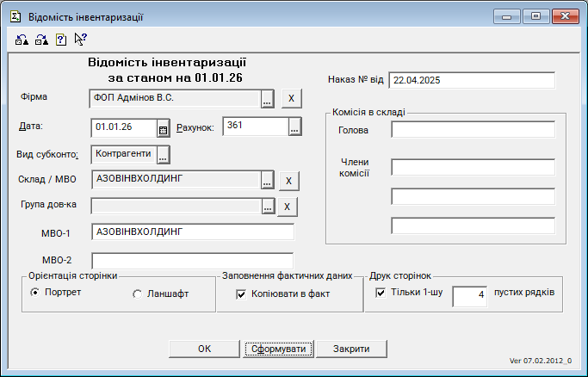Open the Склад / МВО selection ellipsis
This screenshot has height=377, width=588.
tap(267, 180)
